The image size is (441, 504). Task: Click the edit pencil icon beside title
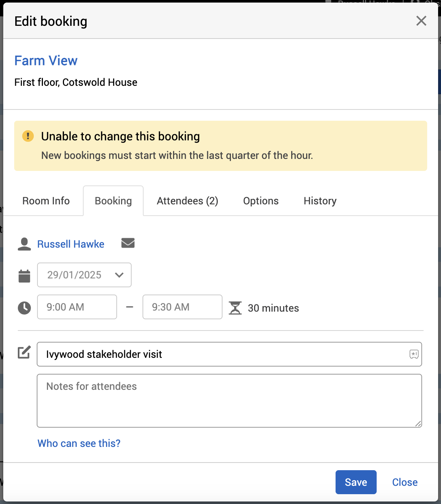[x=24, y=352]
